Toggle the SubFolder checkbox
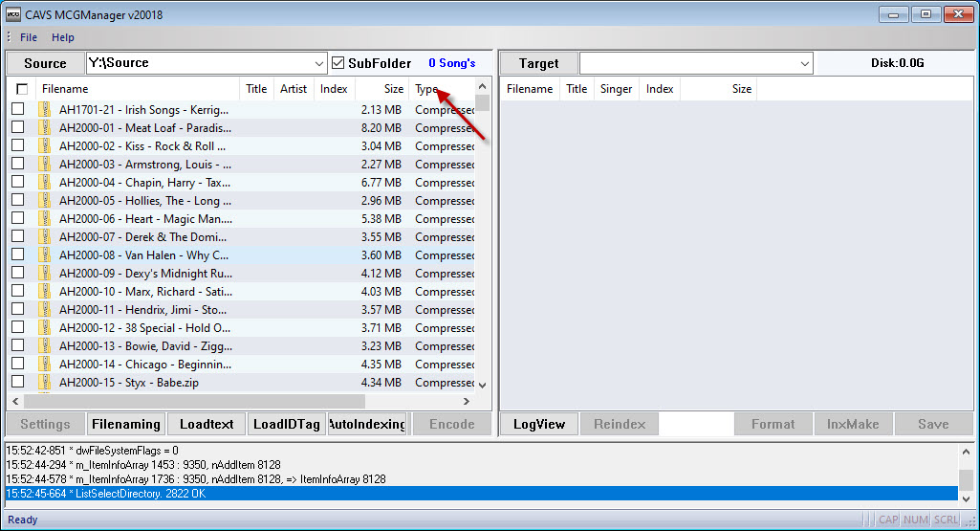This screenshot has height=531, width=980. (x=338, y=62)
